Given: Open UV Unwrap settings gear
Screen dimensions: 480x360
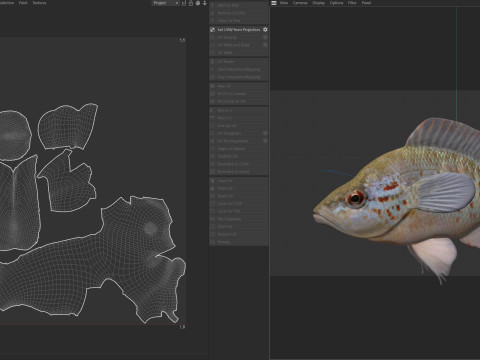Looking at the screenshot, I should 265,37.
